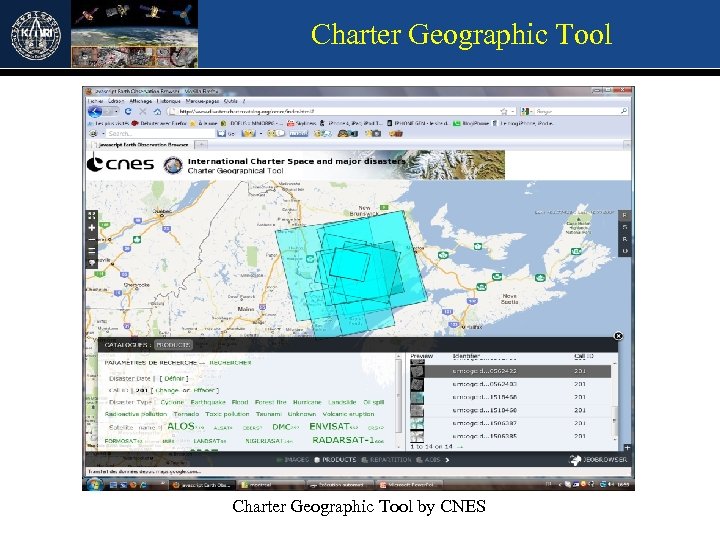Open the Outils menu

click(231, 101)
